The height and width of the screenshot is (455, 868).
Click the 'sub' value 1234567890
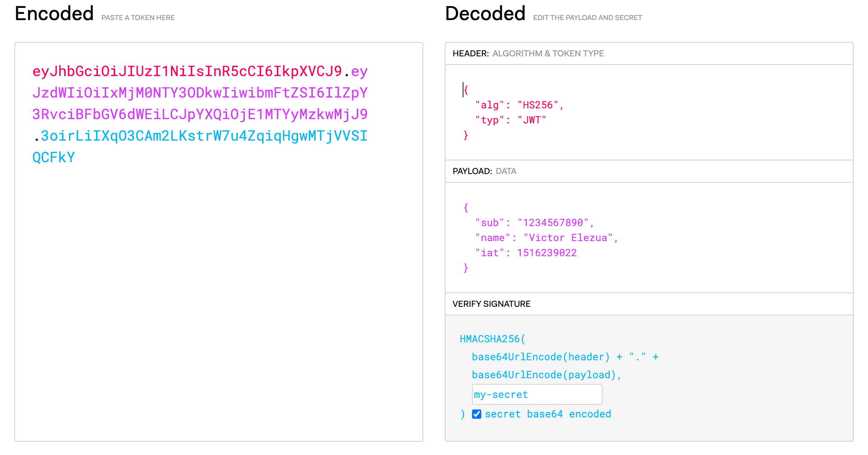tap(556, 222)
